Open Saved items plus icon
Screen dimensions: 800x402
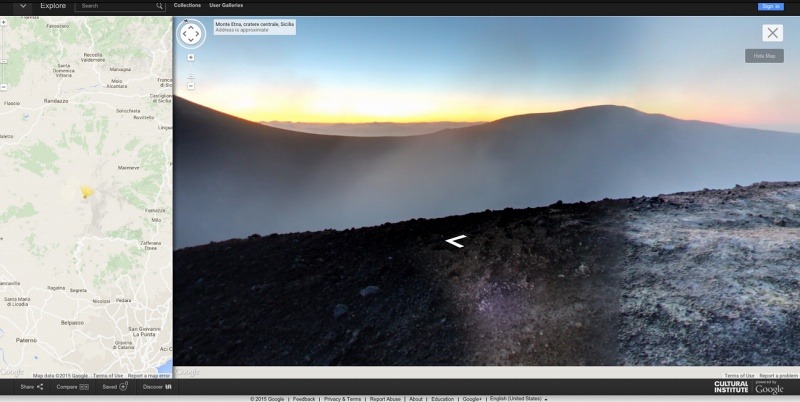pyautogui.click(x=123, y=387)
